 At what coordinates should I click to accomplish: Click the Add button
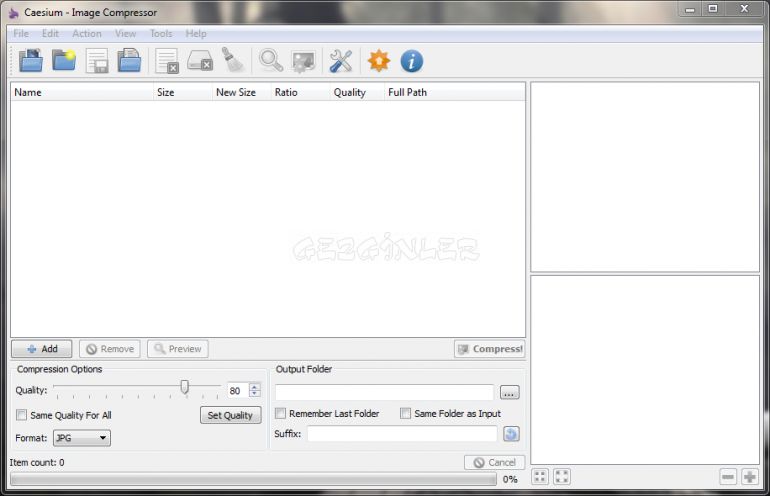coord(42,349)
